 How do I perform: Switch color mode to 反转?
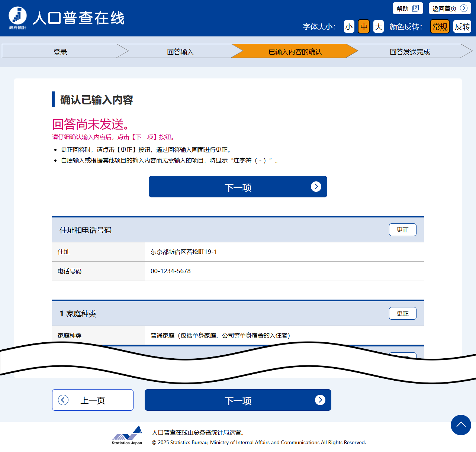pyautogui.click(x=462, y=27)
